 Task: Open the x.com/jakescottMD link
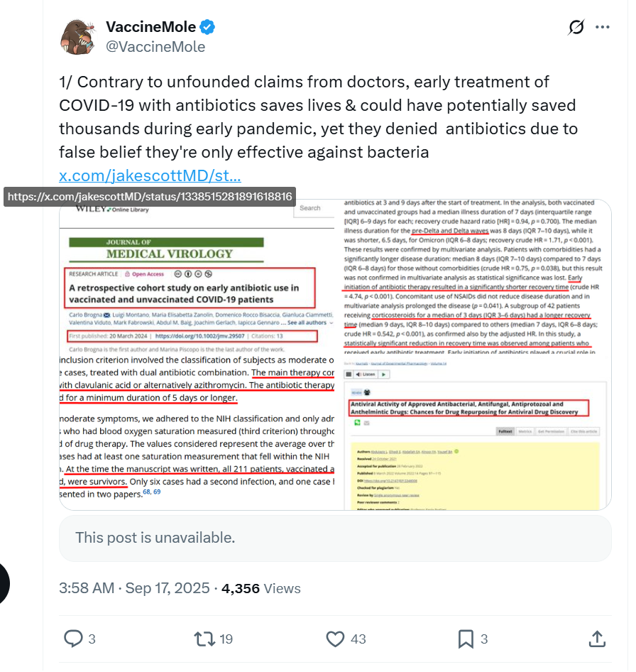coord(150,175)
